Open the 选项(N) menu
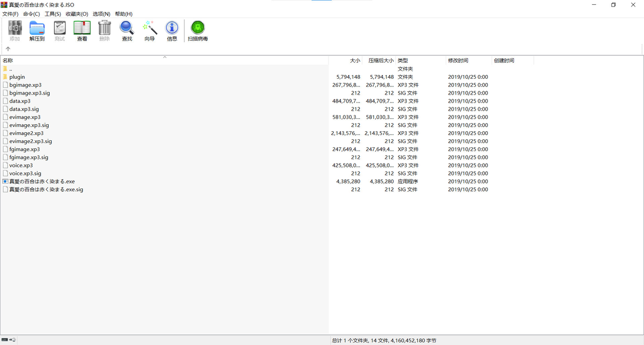644x345 pixels. coord(102,14)
